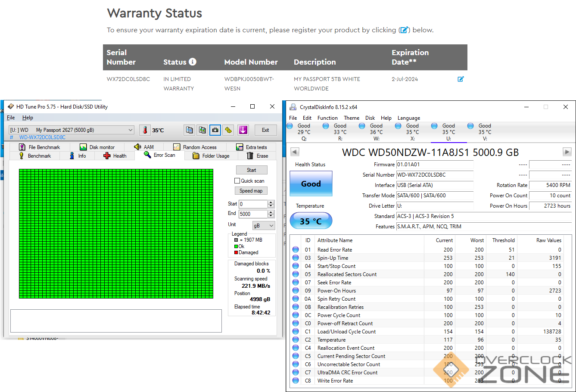Open the Function menu in CrystalDiskInfo
This screenshot has width=576, height=392.
(327, 118)
